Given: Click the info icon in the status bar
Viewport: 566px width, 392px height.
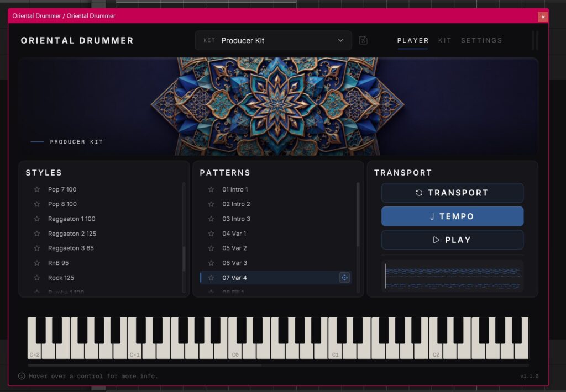Looking at the screenshot, I should 22,376.
